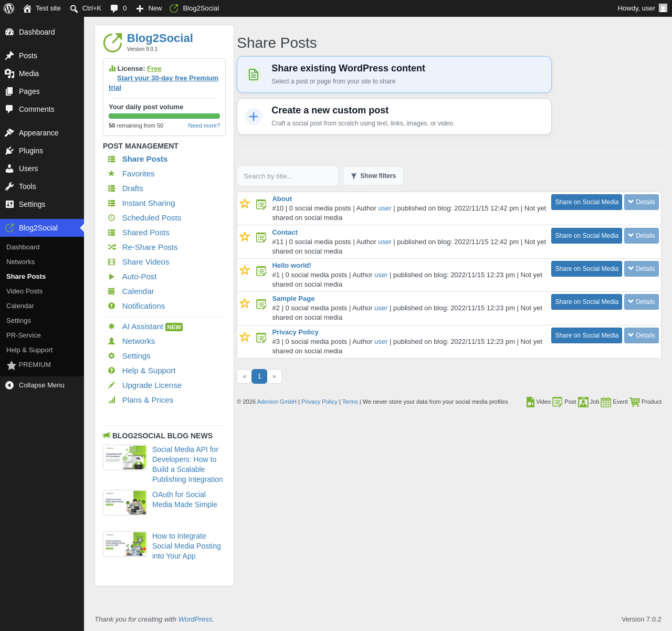Click the post type icon for Hello world!
Image resolution: width=672 pixels, height=631 pixels.
pos(261,271)
